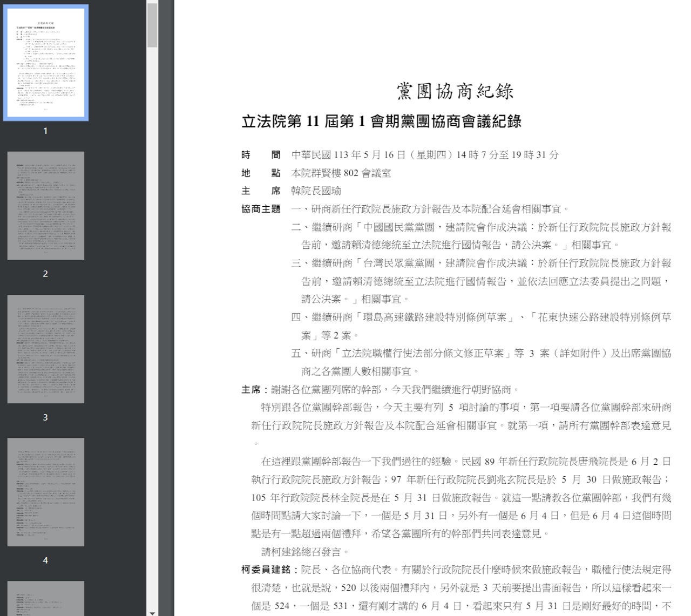Click page number label 1 under first thumbnail
Image resolution: width=691 pixels, height=616 pixels.
[x=45, y=131]
